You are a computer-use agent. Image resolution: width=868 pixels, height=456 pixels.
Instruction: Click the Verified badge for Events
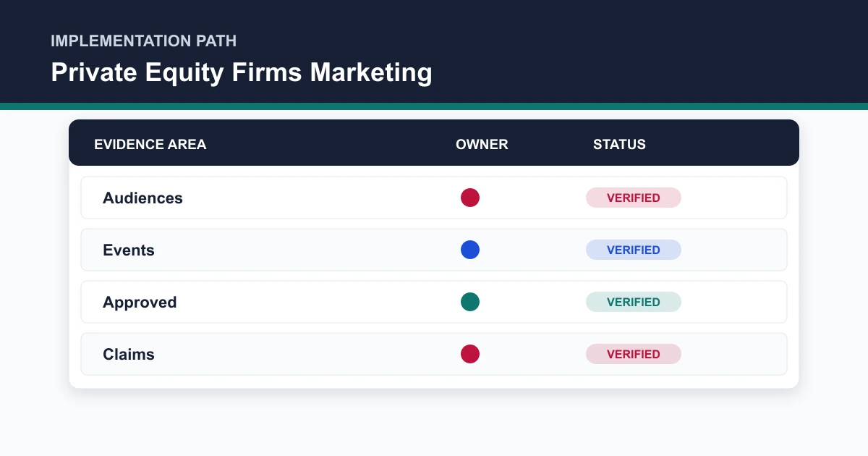point(634,250)
